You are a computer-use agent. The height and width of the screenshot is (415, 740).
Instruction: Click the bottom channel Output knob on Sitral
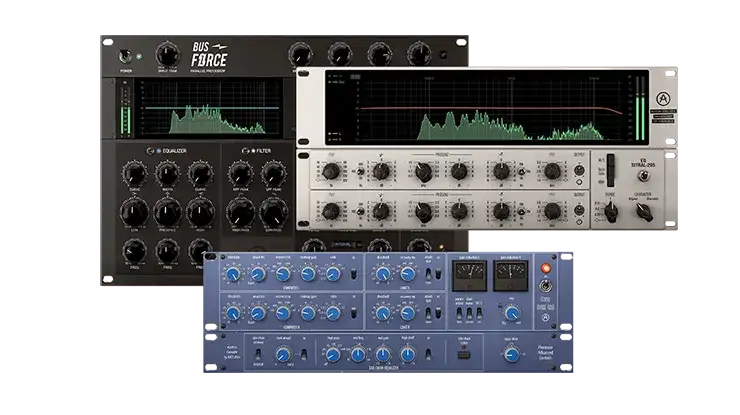(579, 211)
